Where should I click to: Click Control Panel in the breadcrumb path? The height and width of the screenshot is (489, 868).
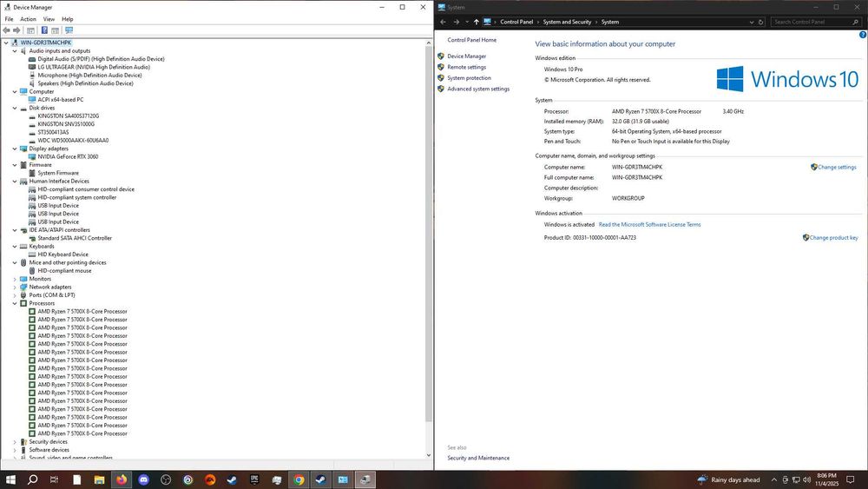tap(516, 23)
